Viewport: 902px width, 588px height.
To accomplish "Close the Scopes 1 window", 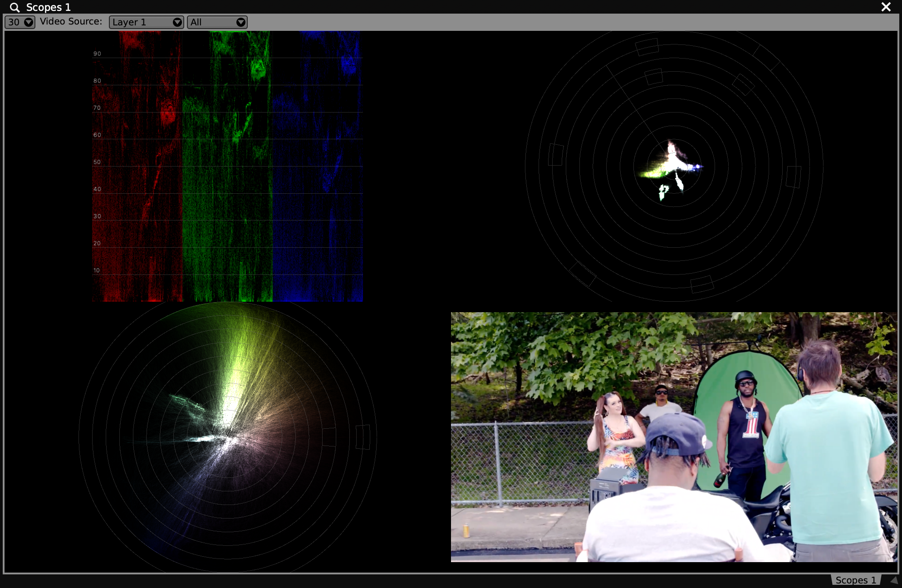I will (886, 7).
